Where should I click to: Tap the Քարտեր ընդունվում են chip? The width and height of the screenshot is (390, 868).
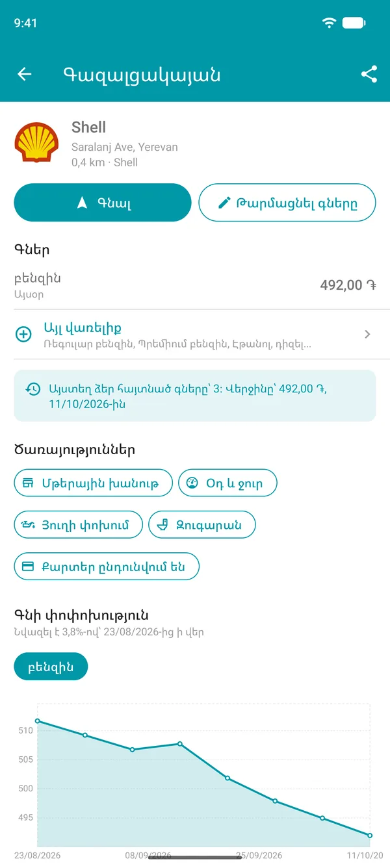107,566
